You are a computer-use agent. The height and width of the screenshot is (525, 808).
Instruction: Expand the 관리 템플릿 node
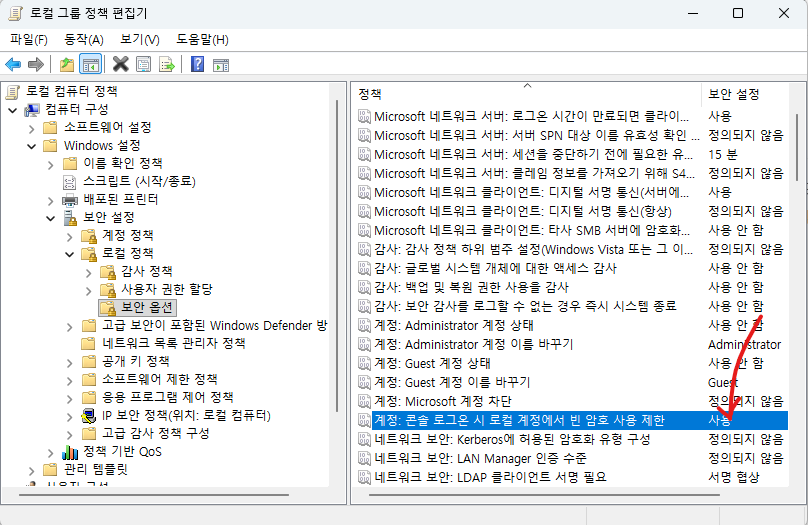tap(32, 470)
